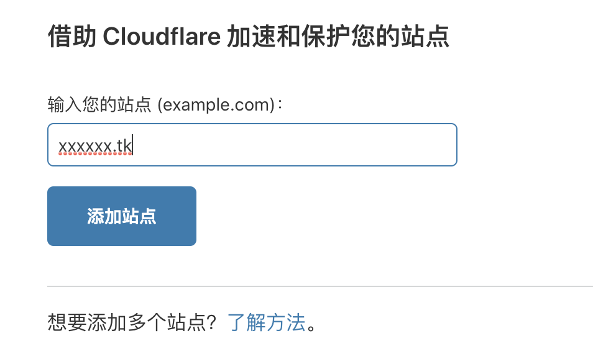Click the spell-check underlined xxxxxx text
593x364 pixels.
point(85,147)
